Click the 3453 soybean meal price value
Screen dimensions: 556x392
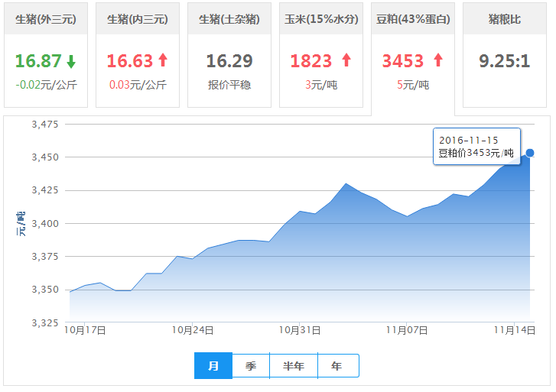click(403, 61)
